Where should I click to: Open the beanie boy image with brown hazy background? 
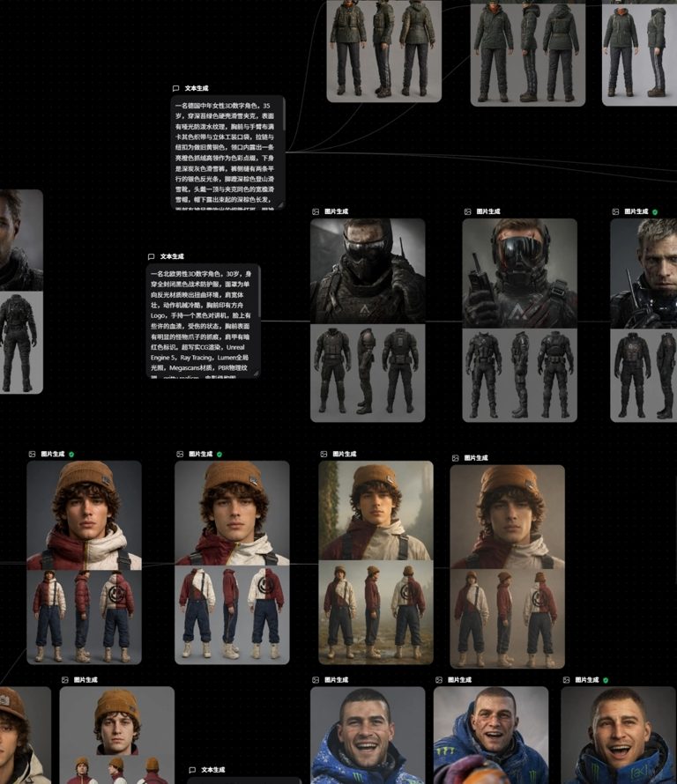pyautogui.click(x=508, y=566)
